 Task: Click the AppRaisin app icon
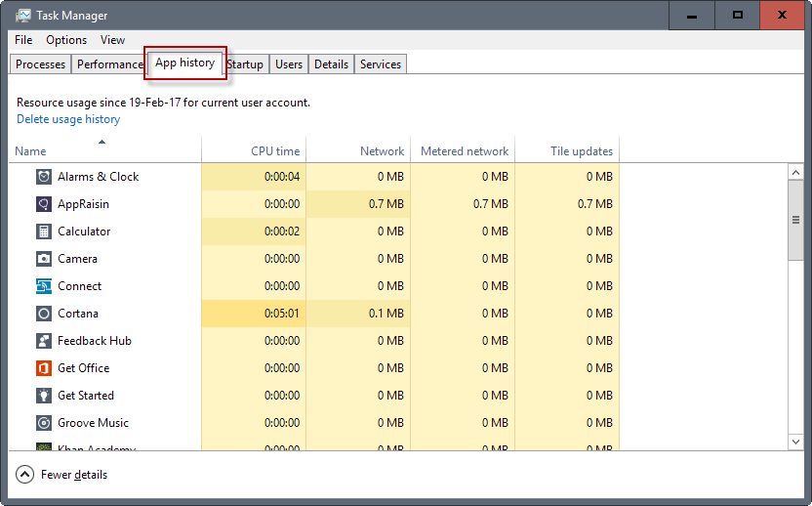[x=44, y=204]
